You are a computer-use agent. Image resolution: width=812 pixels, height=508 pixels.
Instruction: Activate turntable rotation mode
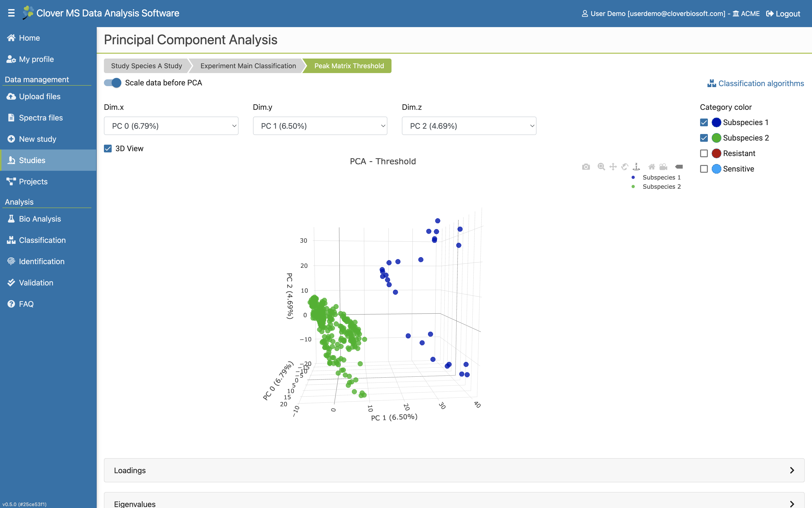tap(636, 167)
